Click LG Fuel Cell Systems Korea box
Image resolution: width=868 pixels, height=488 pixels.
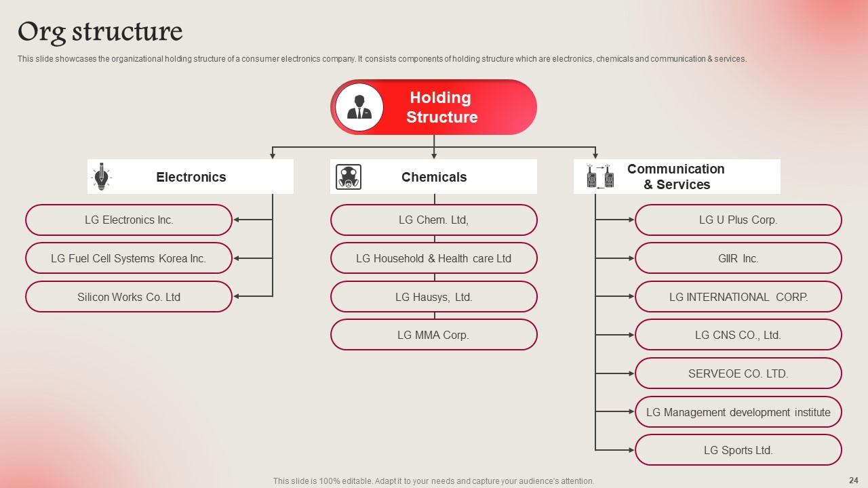pyautogui.click(x=129, y=258)
